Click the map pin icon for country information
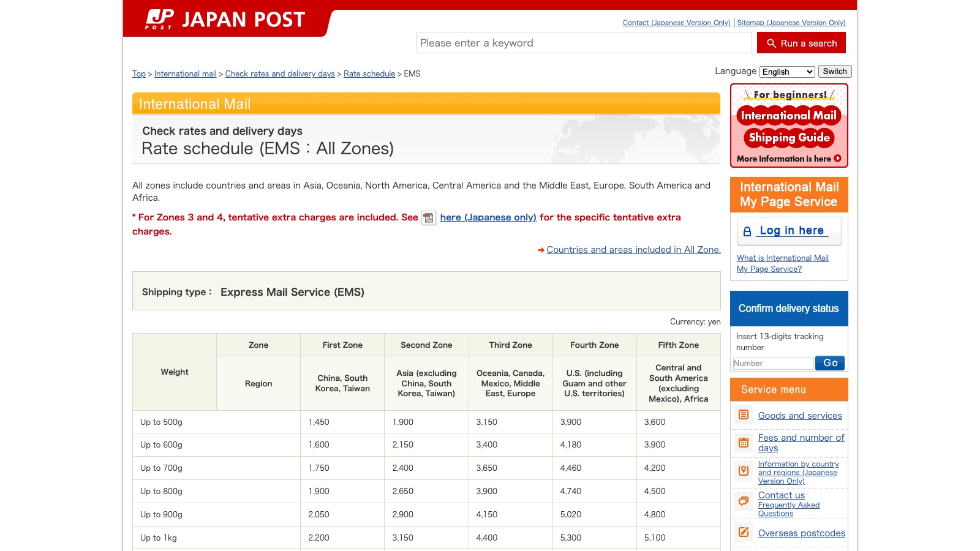 point(744,470)
